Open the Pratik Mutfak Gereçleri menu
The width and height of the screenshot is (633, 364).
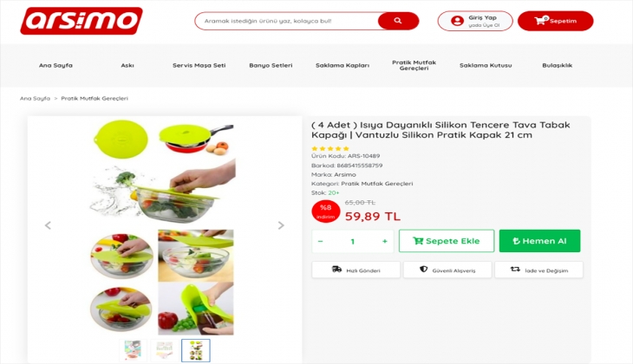click(414, 65)
